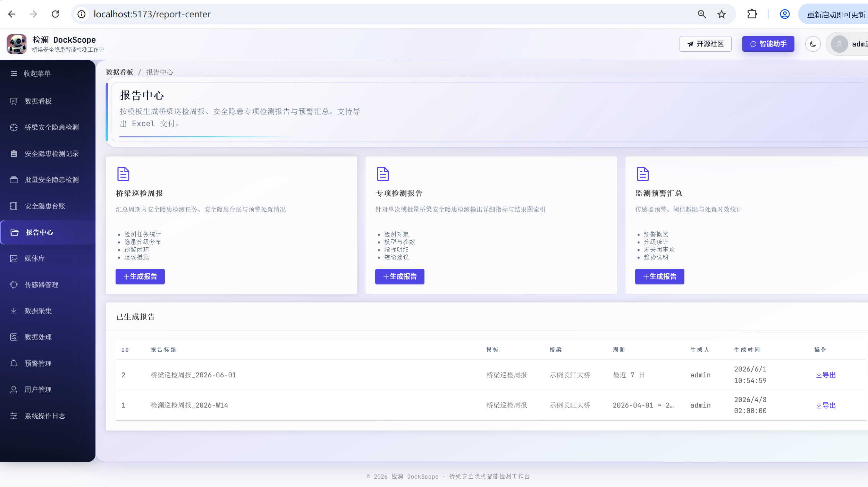
Task: Click report title 桥梁巡检周报_2026-06-01
Action: tap(193, 375)
